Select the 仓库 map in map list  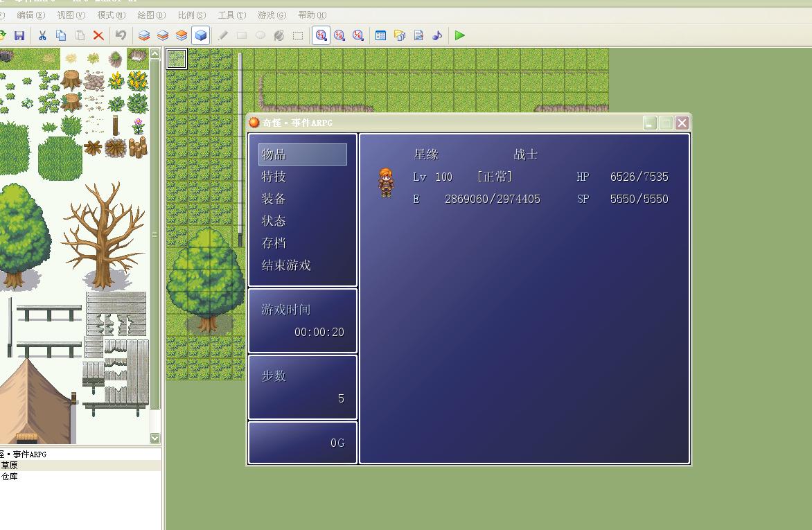click(x=9, y=476)
